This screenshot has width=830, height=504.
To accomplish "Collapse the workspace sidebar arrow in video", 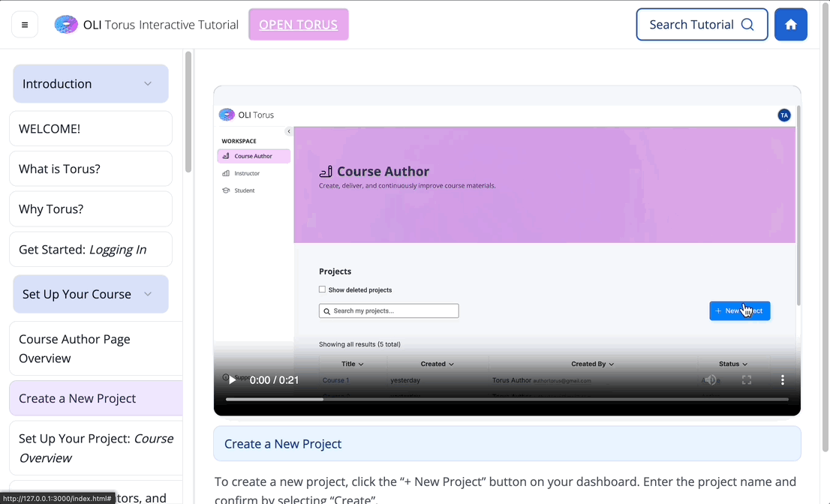I will pos(288,131).
